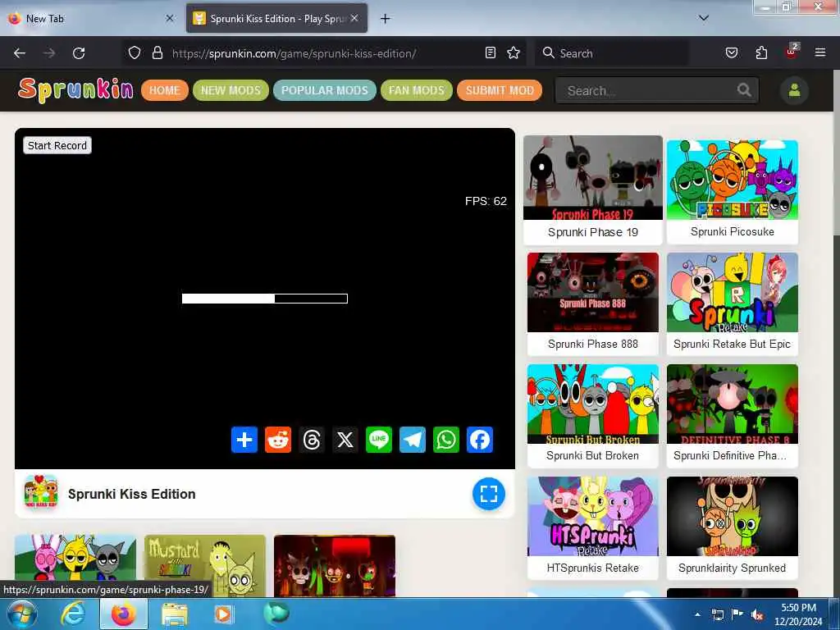
Task: Share the game on Facebook
Action: pyautogui.click(x=479, y=440)
